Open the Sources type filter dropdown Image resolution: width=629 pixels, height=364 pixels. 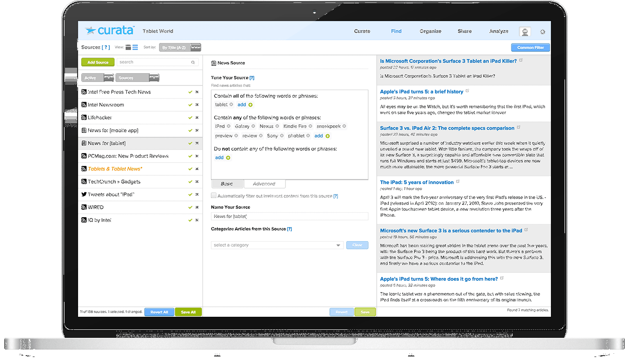[137, 78]
